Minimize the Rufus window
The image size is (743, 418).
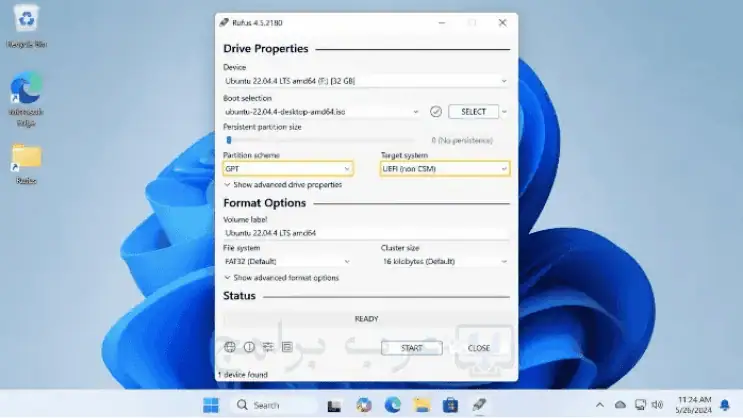(x=442, y=23)
